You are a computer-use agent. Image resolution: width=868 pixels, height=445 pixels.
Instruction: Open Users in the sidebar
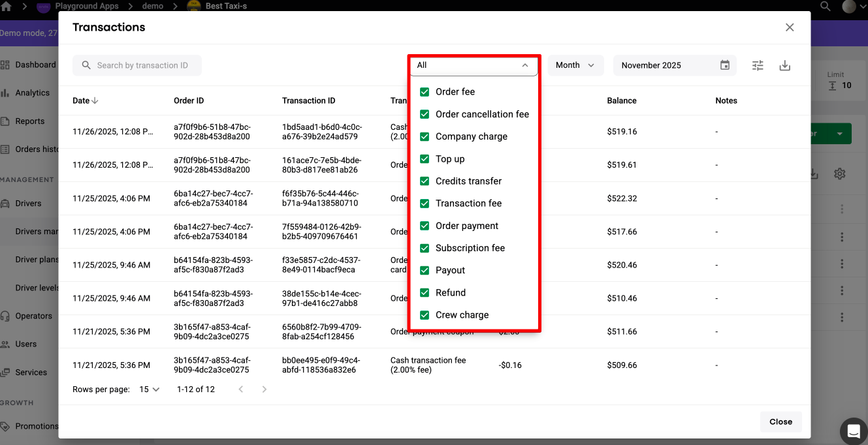coord(26,344)
